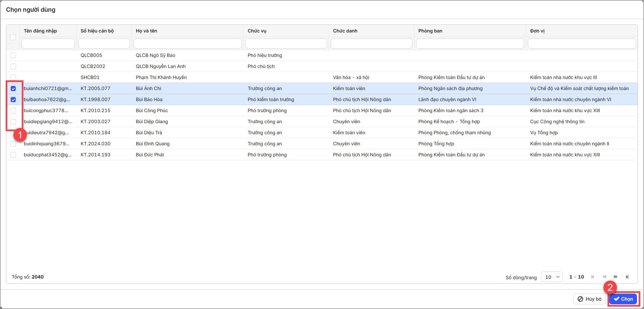Screen dimensions: 644x309
Task: Click the Tên đăng nhập filter field
Action: (48, 44)
